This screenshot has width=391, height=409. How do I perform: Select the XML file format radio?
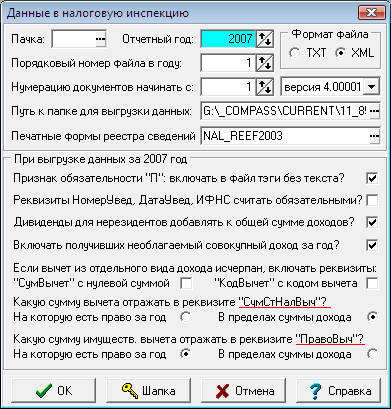340,53
